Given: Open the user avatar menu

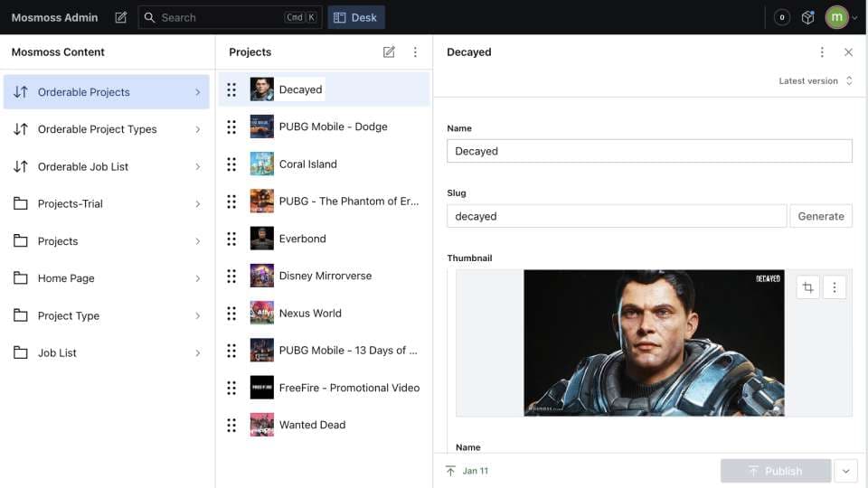Looking at the screenshot, I should (842, 18).
